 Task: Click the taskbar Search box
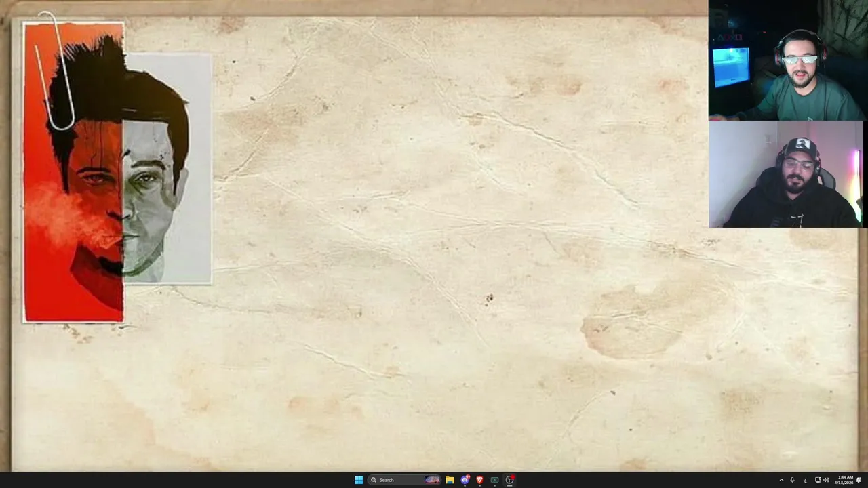(x=405, y=480)
